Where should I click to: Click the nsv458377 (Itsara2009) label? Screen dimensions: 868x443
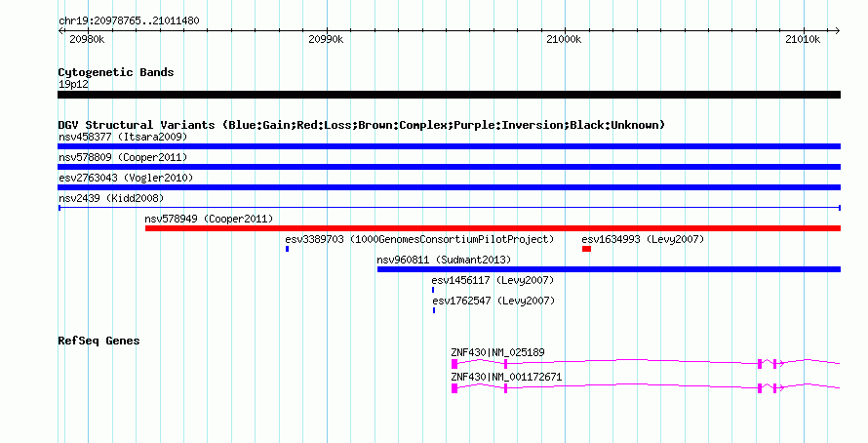pyautogui.click(x=123, y=137)
